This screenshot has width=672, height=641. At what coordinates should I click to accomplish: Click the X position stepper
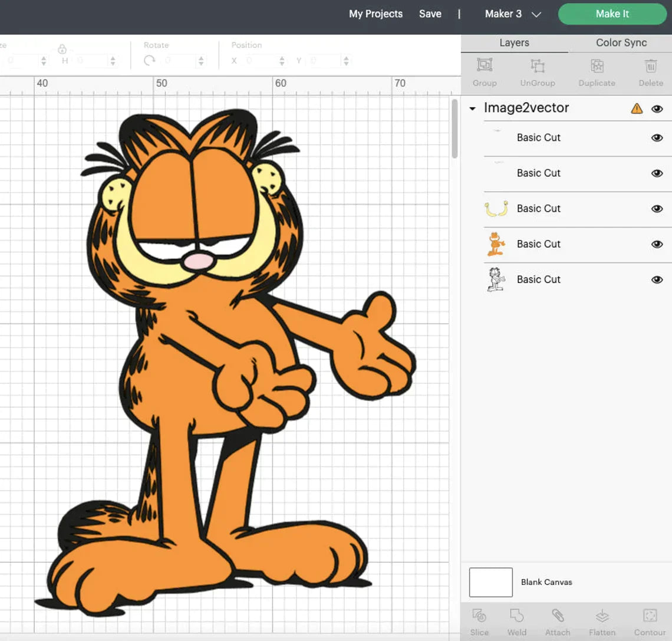click(282, 61)
